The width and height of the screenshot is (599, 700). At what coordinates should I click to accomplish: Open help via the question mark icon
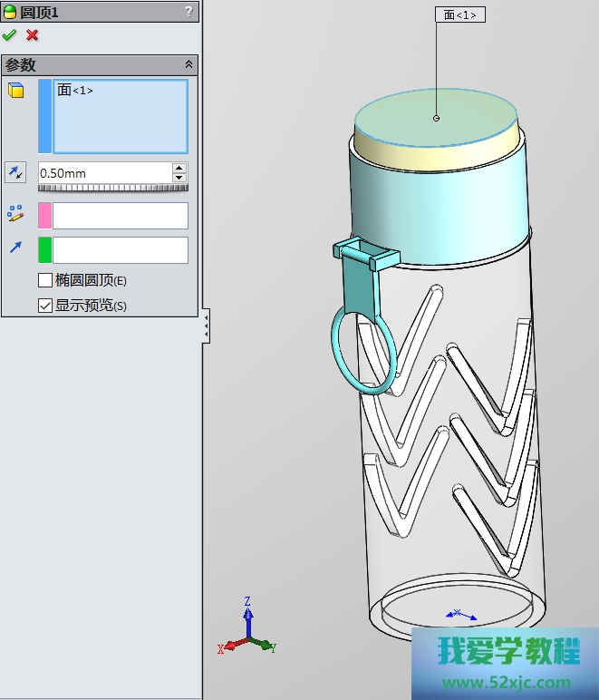(188, 11)
